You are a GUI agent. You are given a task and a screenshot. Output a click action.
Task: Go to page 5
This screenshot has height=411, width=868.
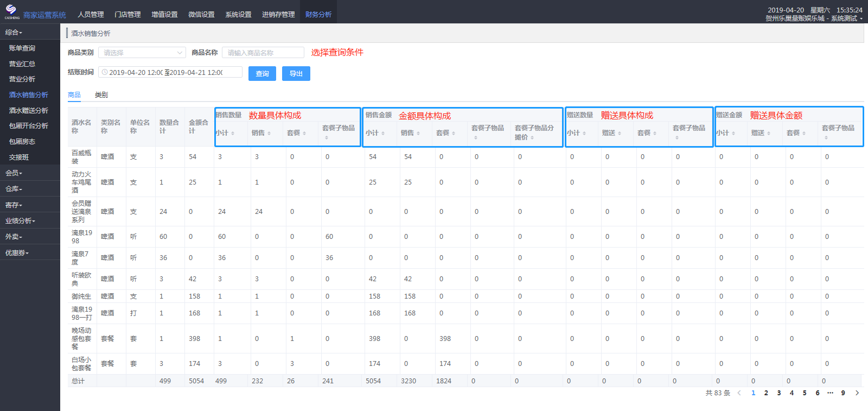pyautogui.click(x=805, y=393)
